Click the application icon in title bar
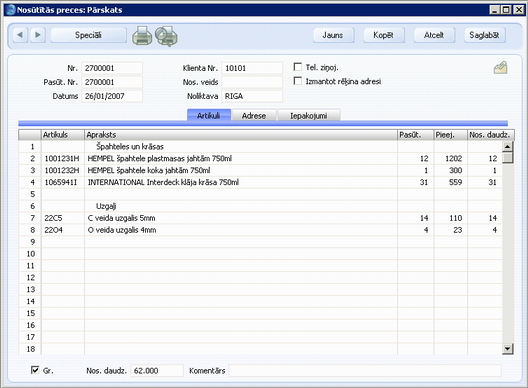This screenshot has width=528, height=388. [x=11, y=9]
